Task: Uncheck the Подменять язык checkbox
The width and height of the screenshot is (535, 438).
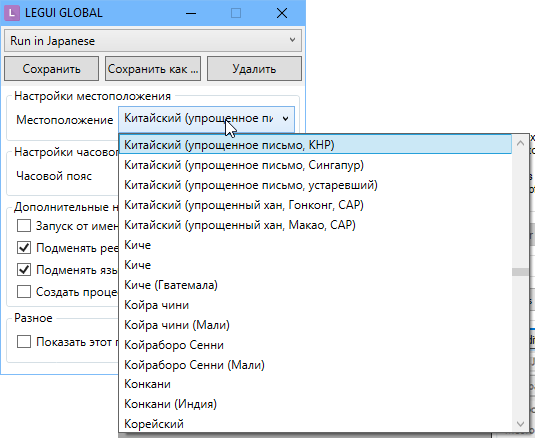Action: [24, 269]
